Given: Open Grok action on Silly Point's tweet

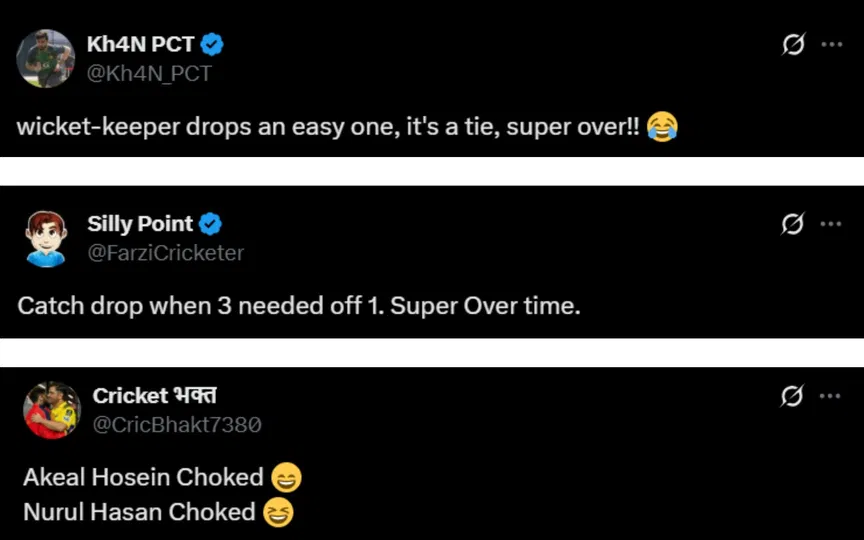Looking at the screenshot, I should click(x=793, y=224).
